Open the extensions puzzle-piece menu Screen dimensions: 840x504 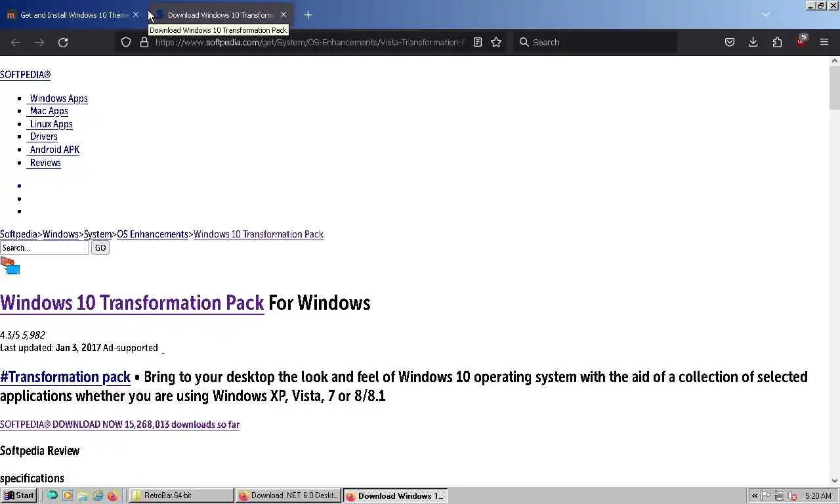pyautogui.click(x=777, y=42)
